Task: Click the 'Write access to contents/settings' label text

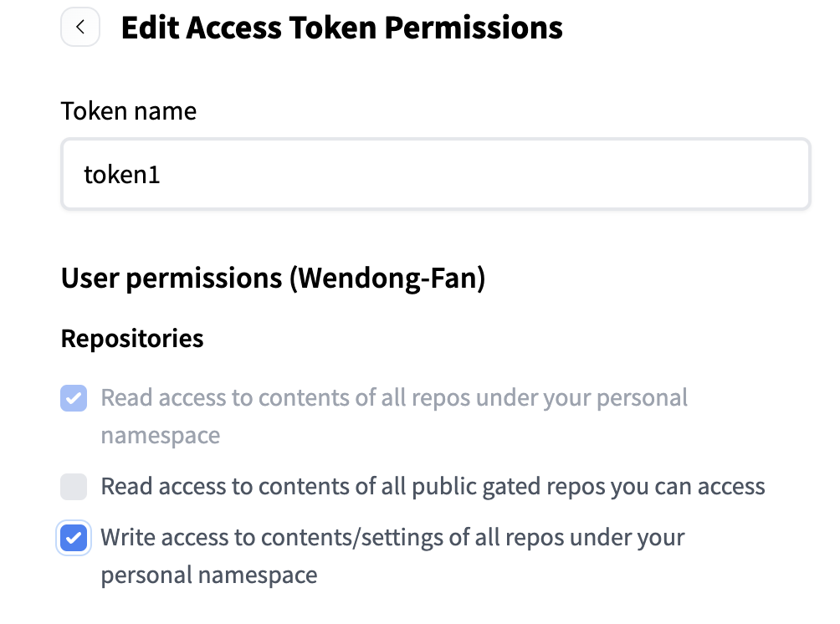Action: point(392,537)
